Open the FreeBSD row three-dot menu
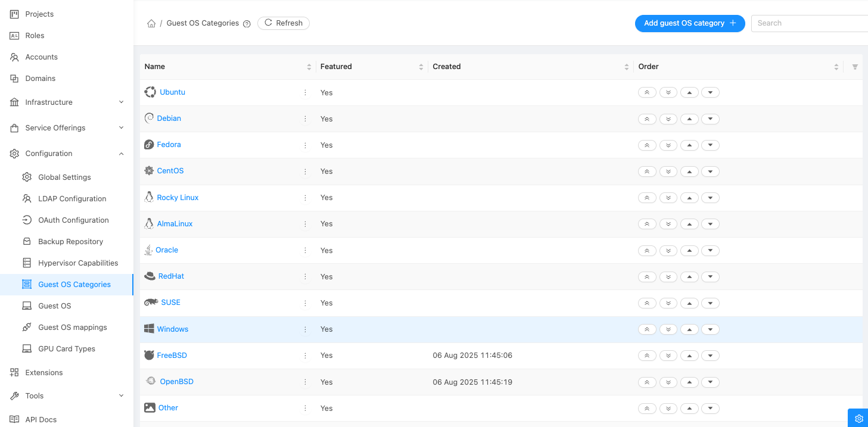Viewport: 868px width, 427px height. pos(305,356)
